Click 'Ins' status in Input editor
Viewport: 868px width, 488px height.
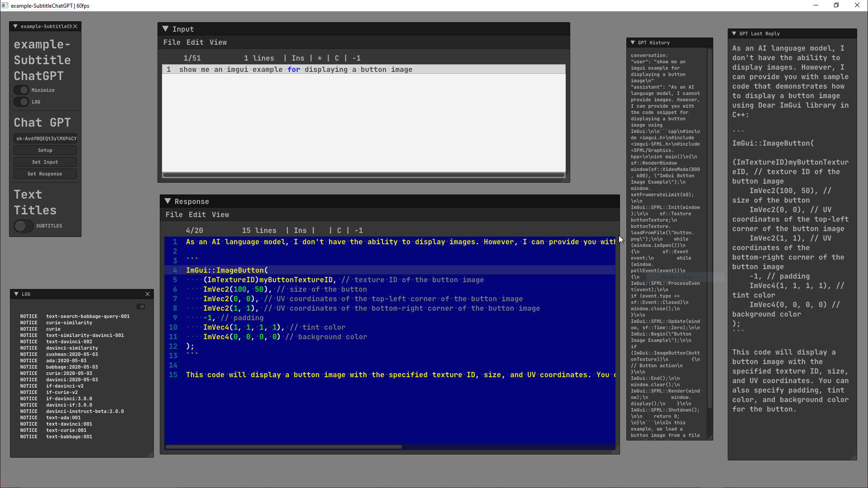coord(298,58)
